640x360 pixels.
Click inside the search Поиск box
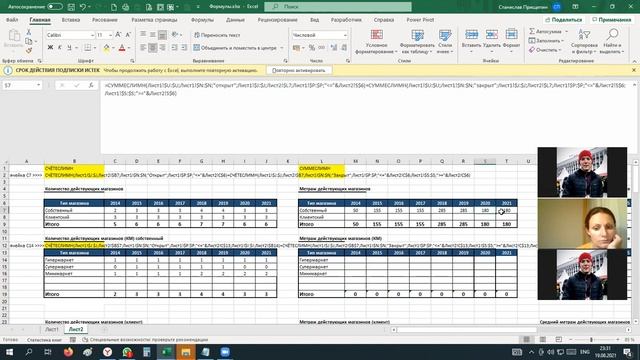pyautogui.click(x=338, y=7)
